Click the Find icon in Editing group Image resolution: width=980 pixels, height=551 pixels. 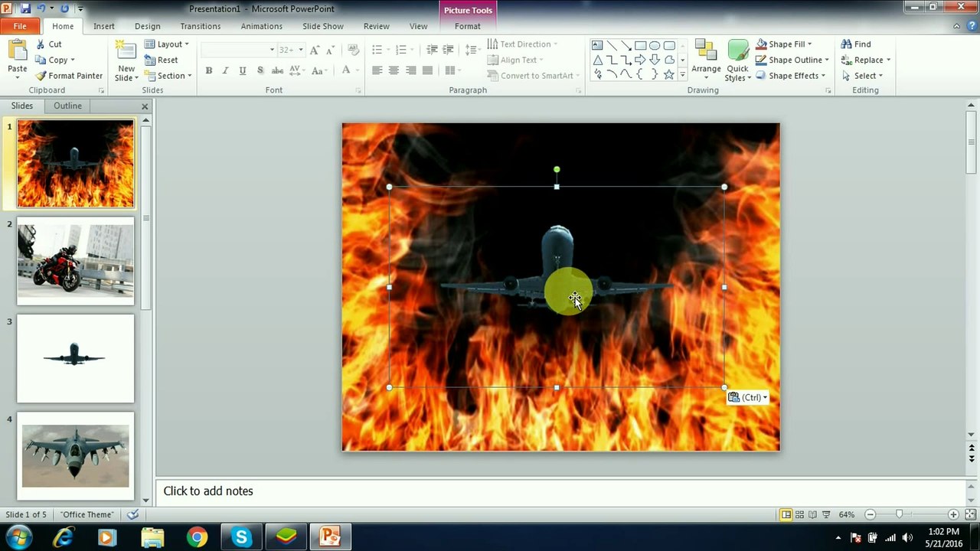847,44
